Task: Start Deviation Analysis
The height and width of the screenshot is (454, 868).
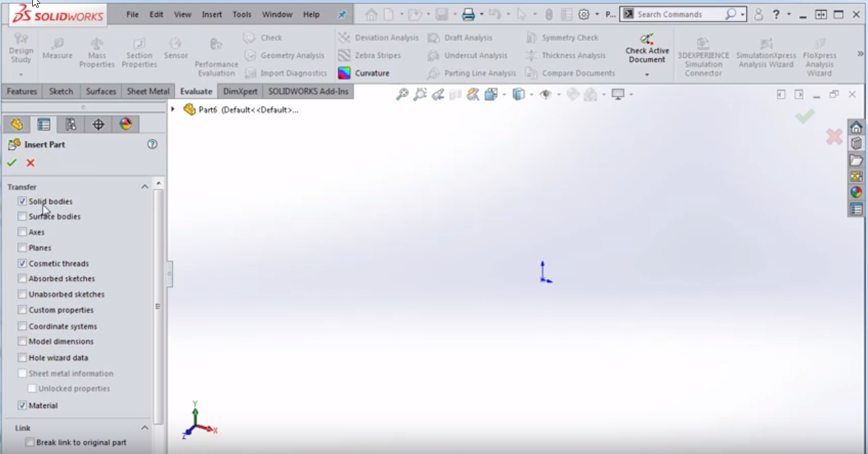Action: [x=378, y=38]
